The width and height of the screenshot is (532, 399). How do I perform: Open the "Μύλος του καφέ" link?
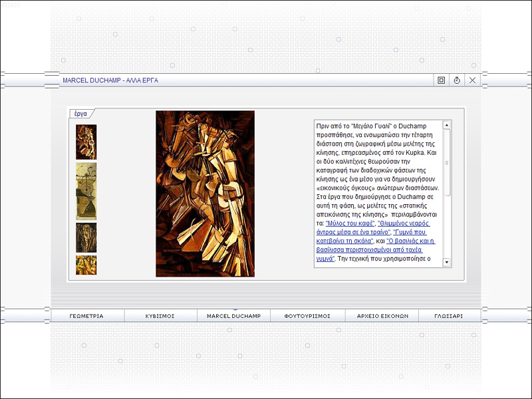350,223
